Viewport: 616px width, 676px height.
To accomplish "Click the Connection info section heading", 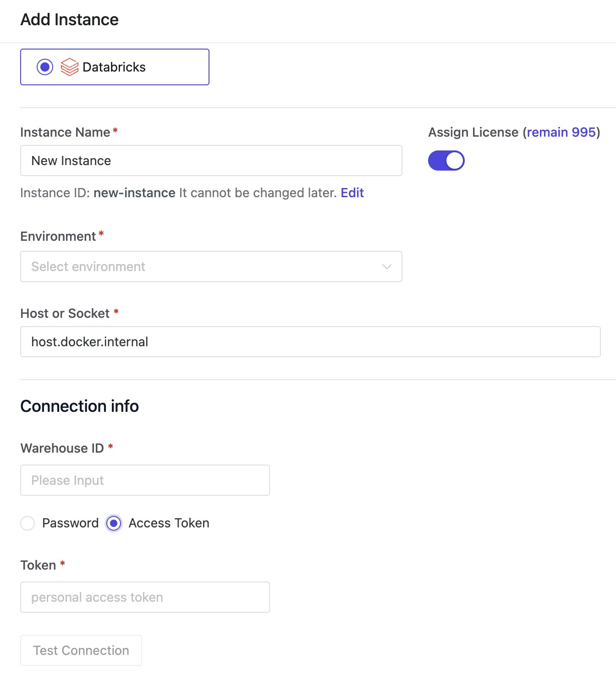I will tap(80, 406).
